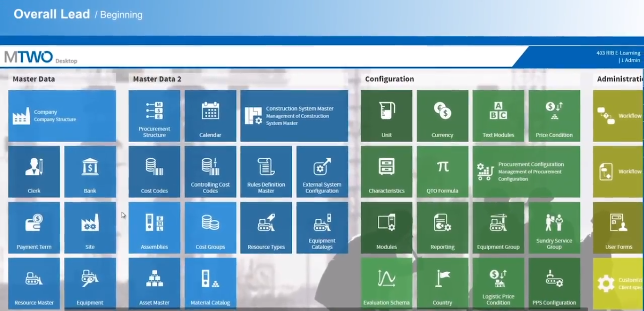The height and width of the screenshot is (311, 644).
Task: Launch Construction System Master management
Action: [x=294, y=116]
